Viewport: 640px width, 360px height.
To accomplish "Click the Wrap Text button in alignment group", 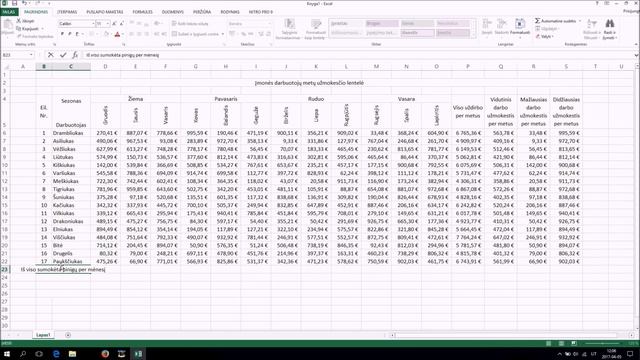I will 190,24.
